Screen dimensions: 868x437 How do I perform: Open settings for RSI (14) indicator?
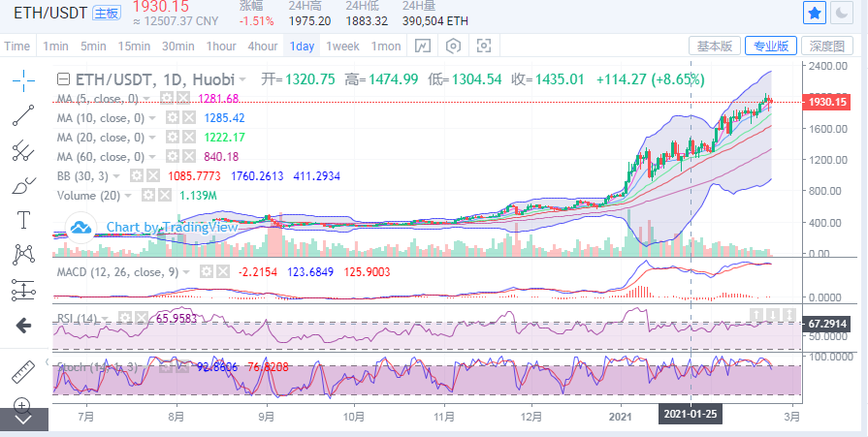click(x=125, y=318)
